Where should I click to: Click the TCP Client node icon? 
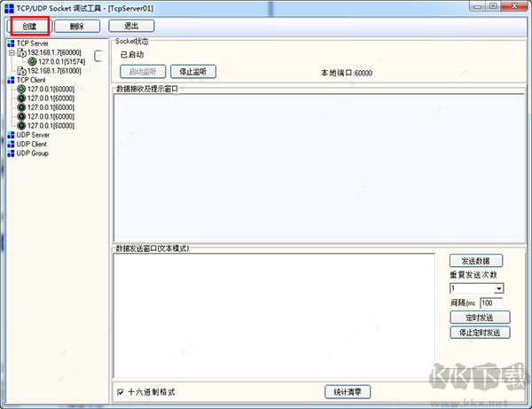coord(11,79)
